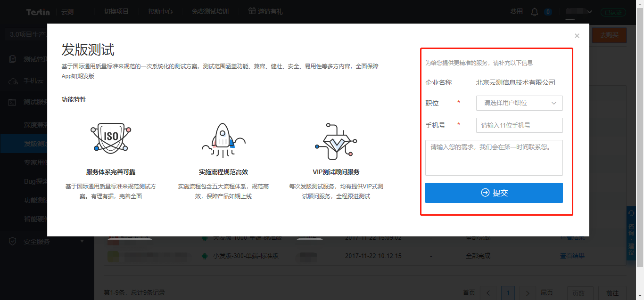This screenshot has height=300, width=644.
Task: Open 邀请有礼 gift link
Action: 270,11
